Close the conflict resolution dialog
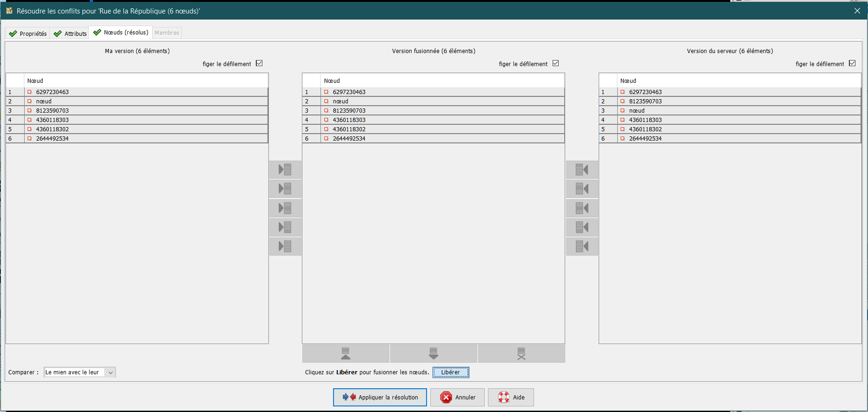868x412 pixels. [857, 11]
